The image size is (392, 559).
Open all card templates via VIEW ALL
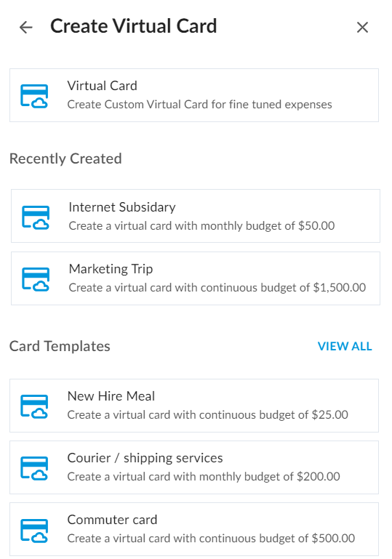tap(345, 346)
